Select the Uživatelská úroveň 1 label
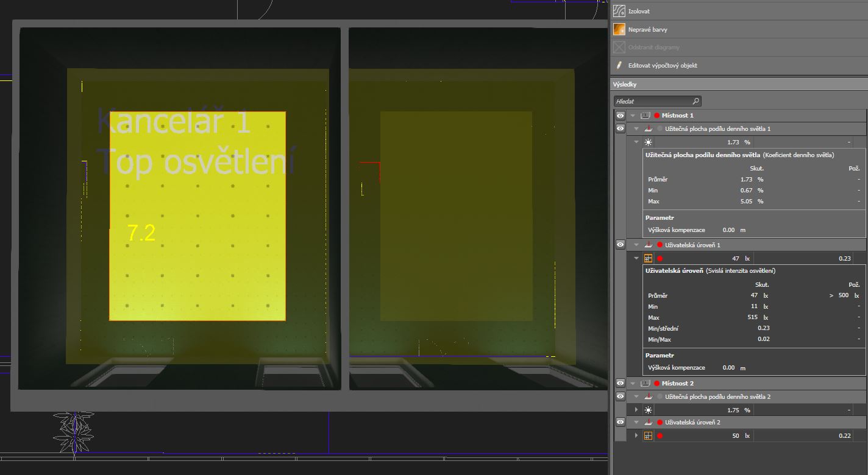Image resolution: width=868 pixels, height=475 pixels. point(692,245)
